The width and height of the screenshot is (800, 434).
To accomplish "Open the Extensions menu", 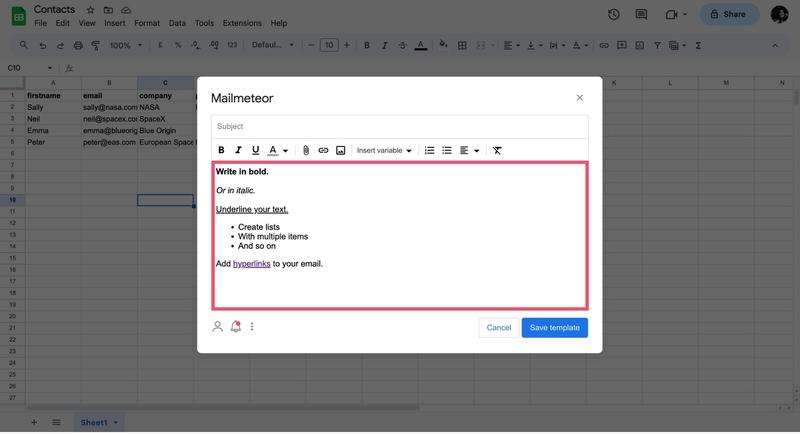I will (242, 23).
